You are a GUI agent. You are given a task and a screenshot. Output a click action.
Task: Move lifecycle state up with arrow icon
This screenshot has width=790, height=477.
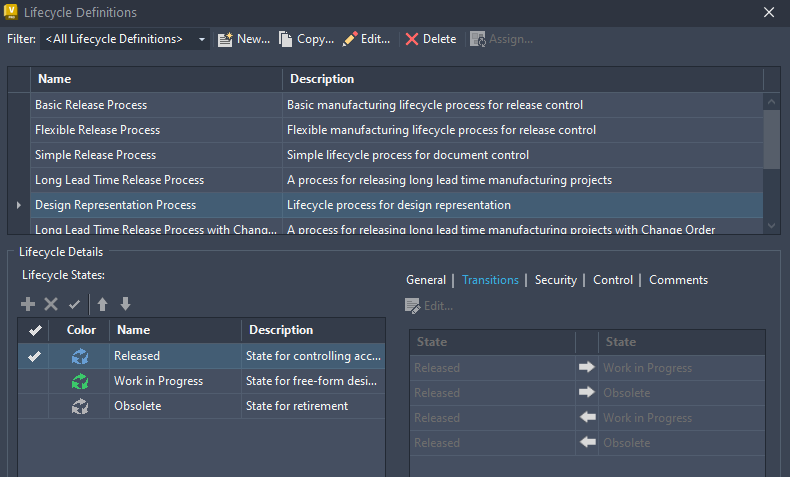(x=102, y=304)
